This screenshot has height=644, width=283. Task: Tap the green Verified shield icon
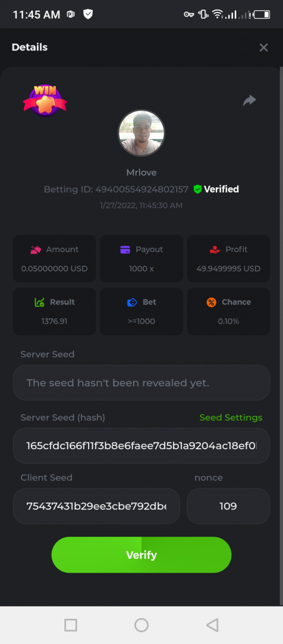[198, 189]
